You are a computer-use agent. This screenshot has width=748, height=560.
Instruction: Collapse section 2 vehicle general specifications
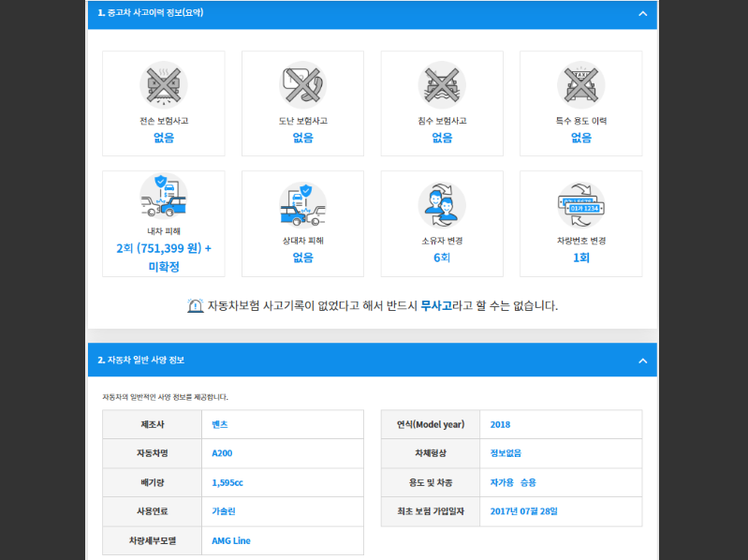coord(642,361)
